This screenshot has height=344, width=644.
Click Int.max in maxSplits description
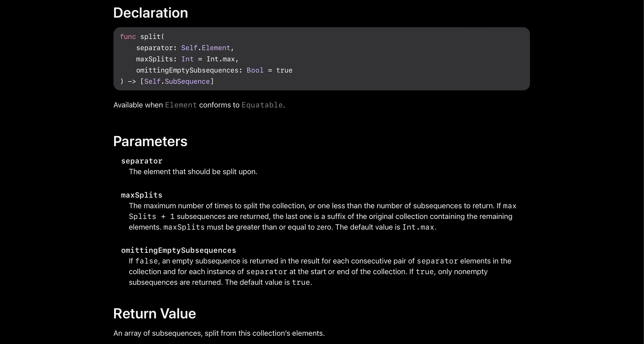click(x=418, y=227)
